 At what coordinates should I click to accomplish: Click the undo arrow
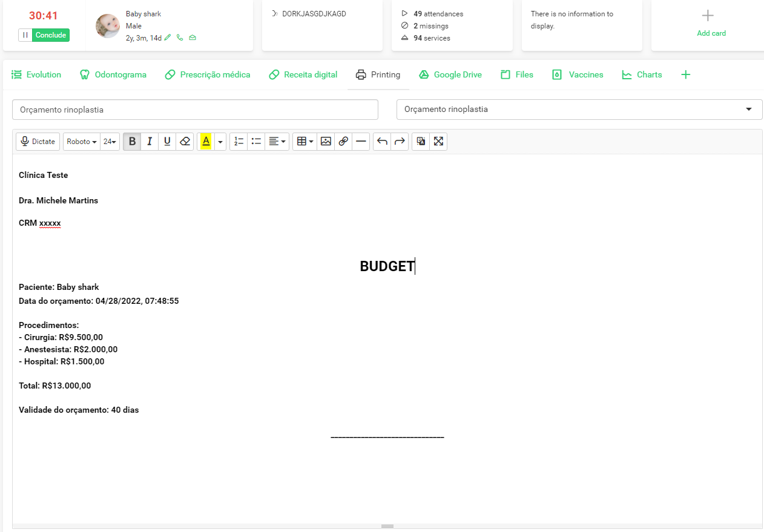pos(382,142)
